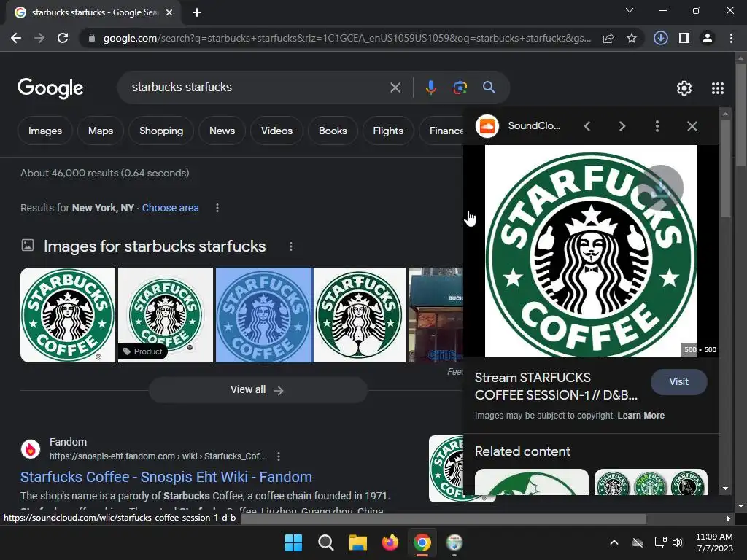Image resolution: width=747 pixels, height=560 pixels.
Task: Switch to the Shopping filter
Action: (161, 131)
